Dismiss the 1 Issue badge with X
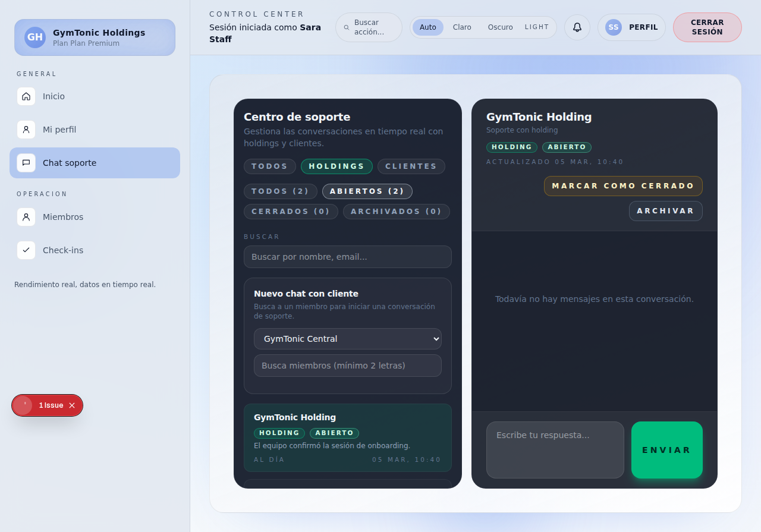Viewport: 761px width, 532px height. (x=72, y=405)
